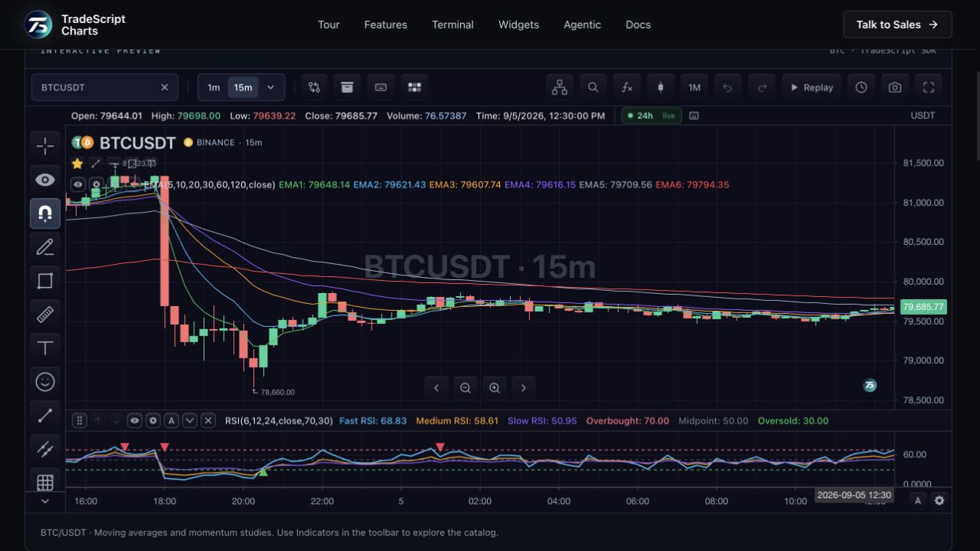The width and height of the screenshot is (980, 551).
Task: Undo the last chart action
Action: click(x=727, y=87)
